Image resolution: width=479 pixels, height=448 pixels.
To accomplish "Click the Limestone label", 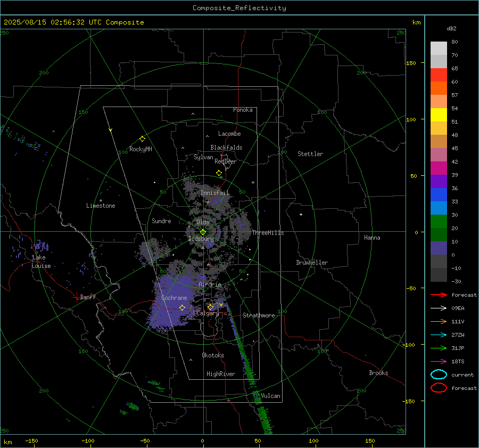I will [x=101, y=206].
